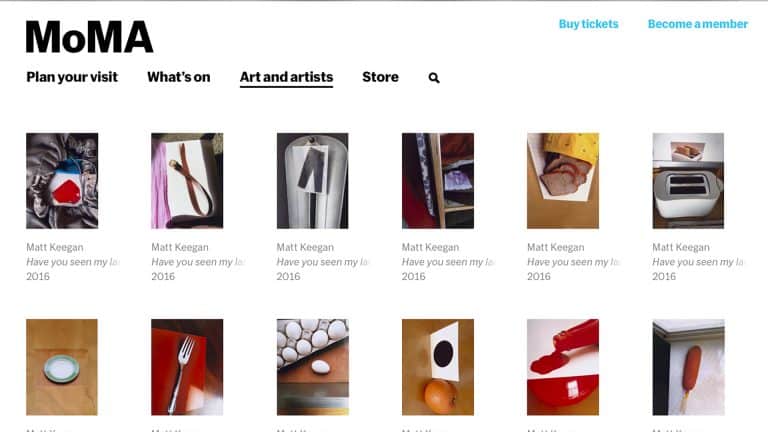Click Matt Keegan name under closet photo
768x432 pixels.
click(431, 247)
